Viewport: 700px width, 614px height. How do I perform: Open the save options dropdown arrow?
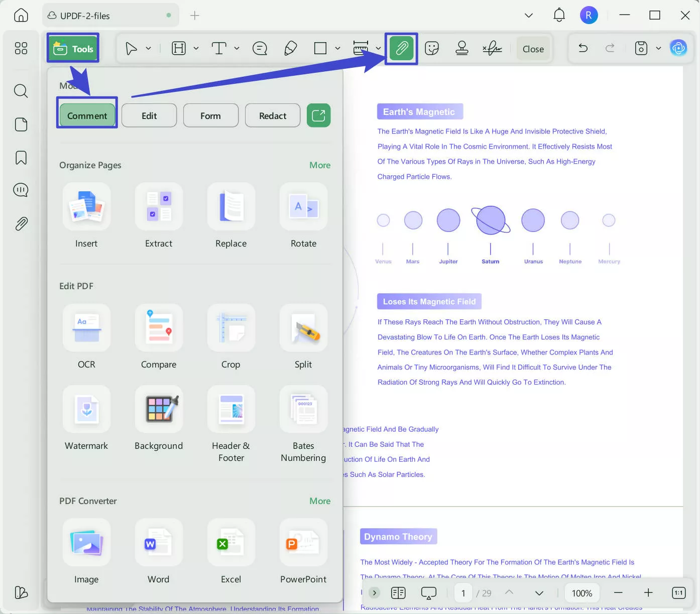(x=658, y=49)
